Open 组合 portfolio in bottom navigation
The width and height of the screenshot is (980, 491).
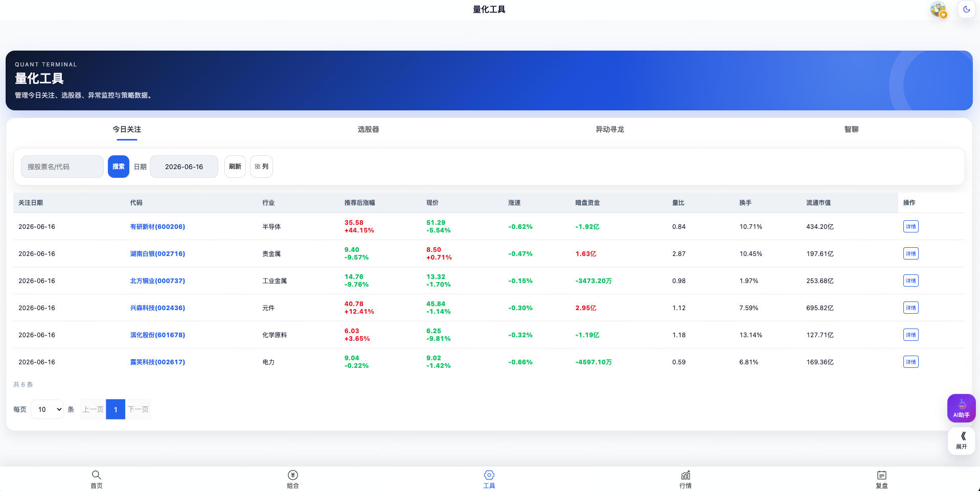click(293, 479)
